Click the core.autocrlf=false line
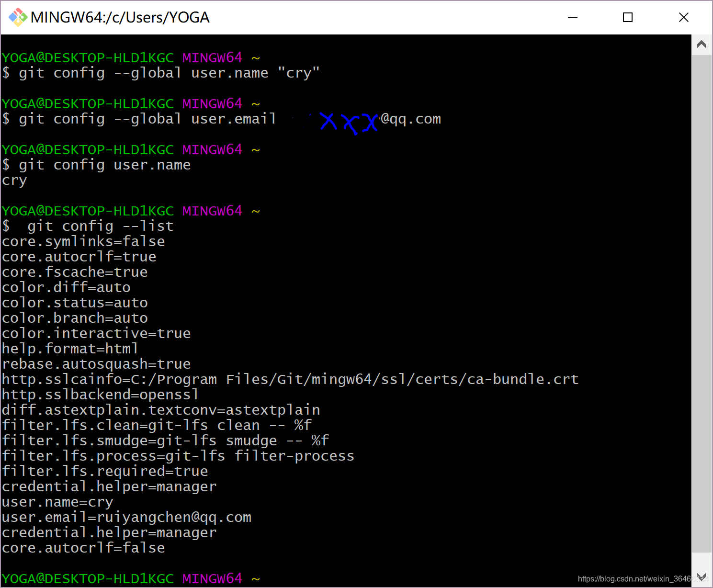The width and height of the screenshot is (713, 588). [x=84, y=548]
